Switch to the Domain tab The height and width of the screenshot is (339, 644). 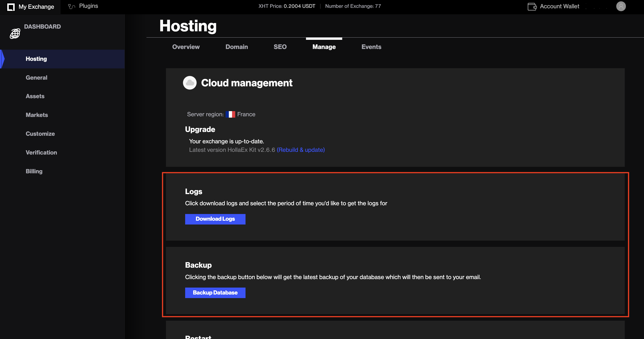[237, 47]
